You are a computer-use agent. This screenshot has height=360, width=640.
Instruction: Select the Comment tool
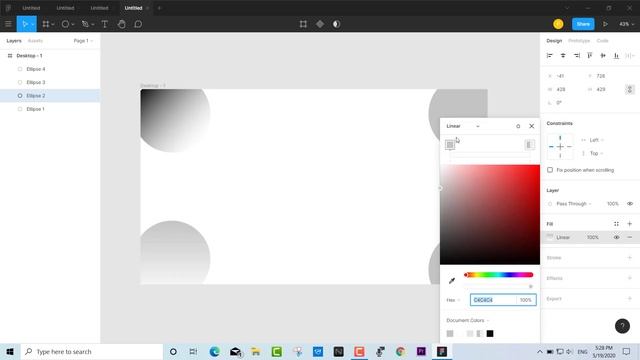point(138,24)
